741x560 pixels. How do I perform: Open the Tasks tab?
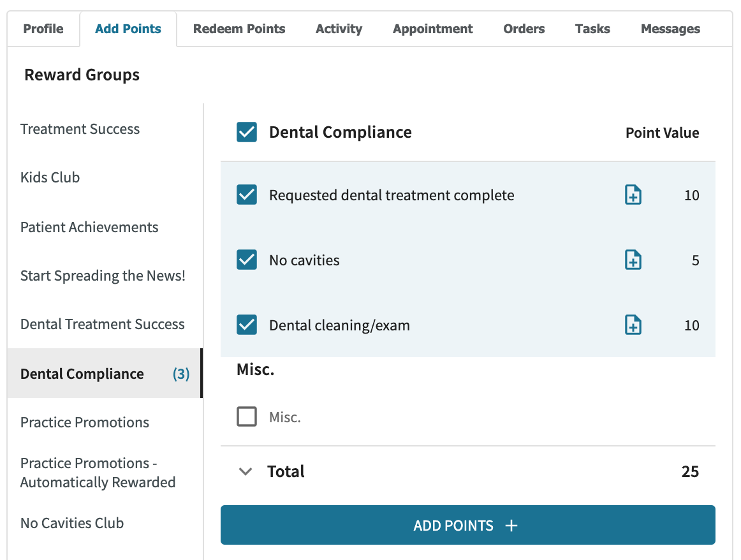(592, 29)
